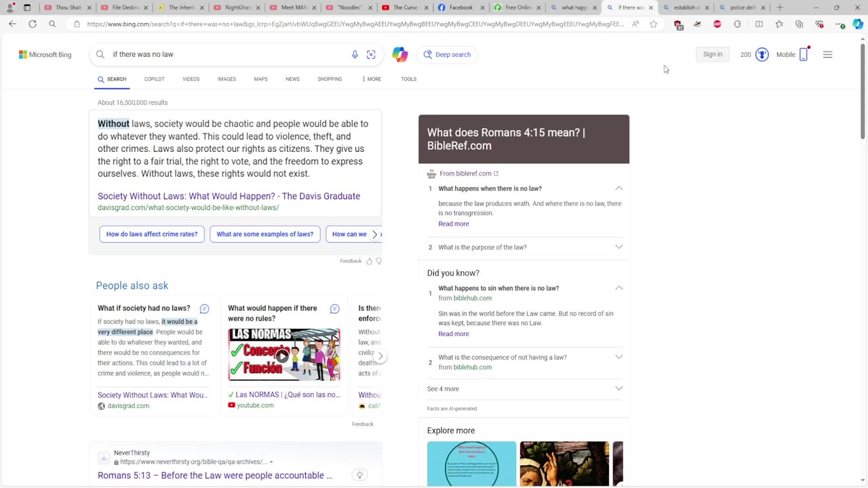868x488 pixels.
Task: Open the Favorites list icon
Action: [x=779, y=24]
